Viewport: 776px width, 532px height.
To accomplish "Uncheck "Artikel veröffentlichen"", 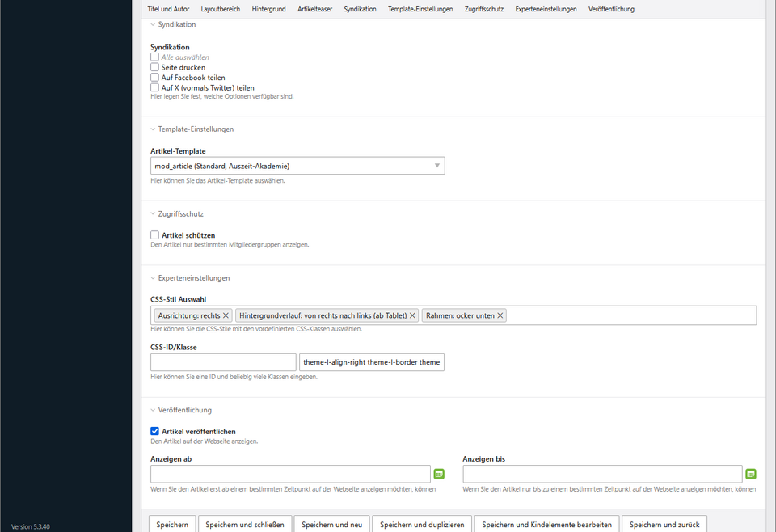I will pos(154,431).
